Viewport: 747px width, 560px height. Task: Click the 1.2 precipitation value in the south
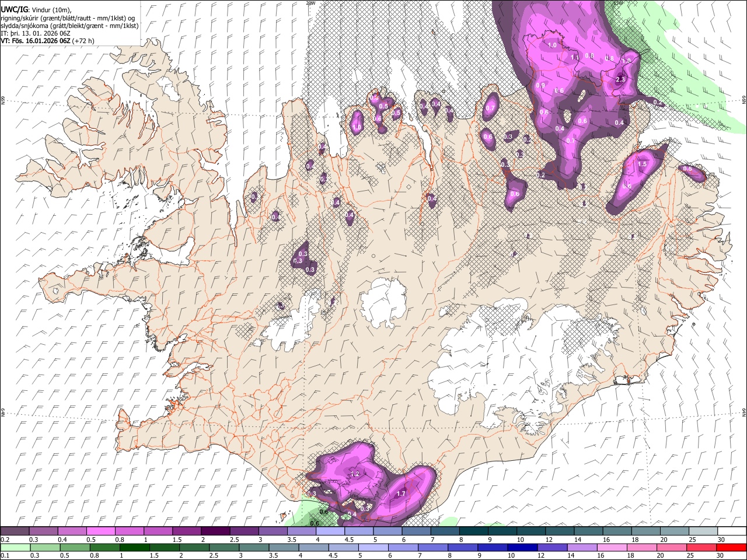(x=355, y=474)
